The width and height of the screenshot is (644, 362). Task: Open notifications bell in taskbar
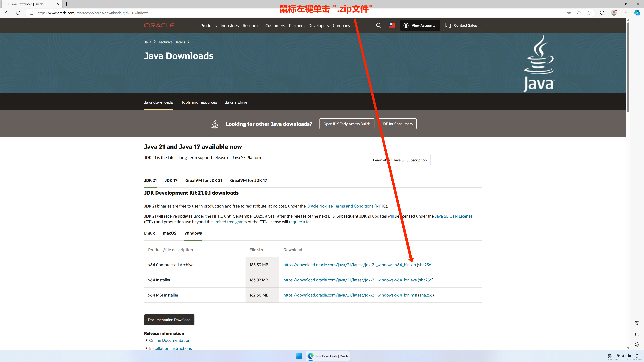(x=637, y=356)
